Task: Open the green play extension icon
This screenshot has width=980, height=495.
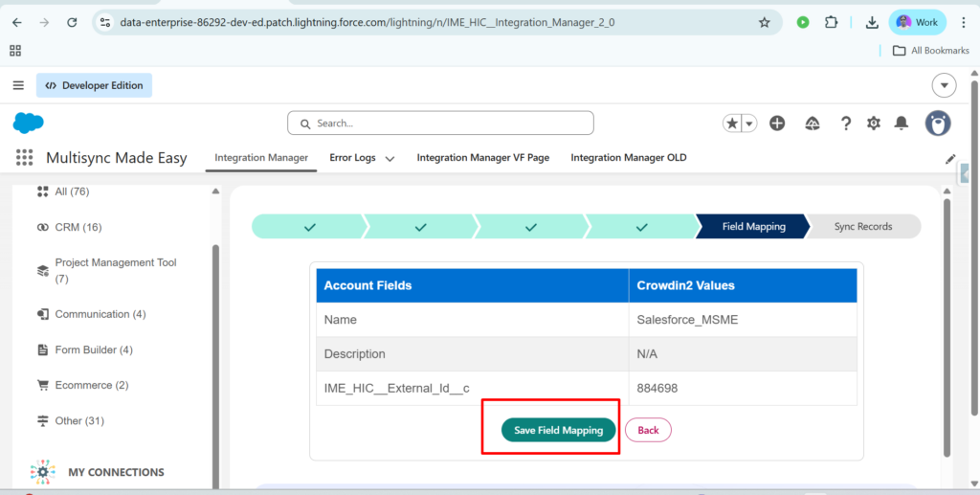Action: 803,23
